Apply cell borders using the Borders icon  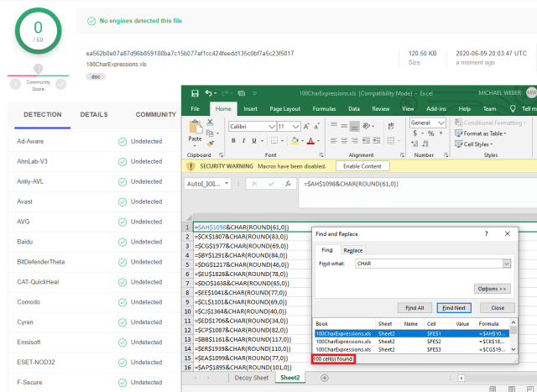(x=274, y=140)
